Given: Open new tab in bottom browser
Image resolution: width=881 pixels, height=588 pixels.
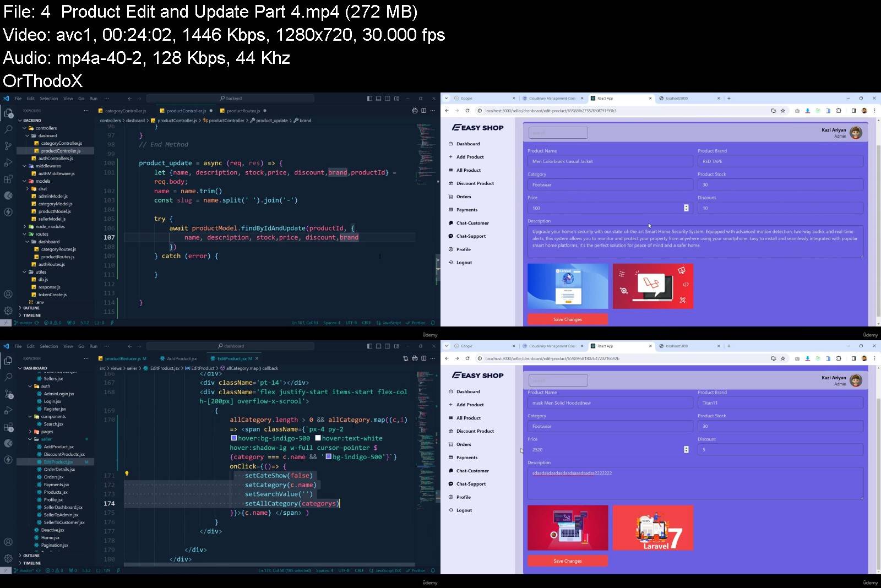Looking at the screenshot, I should [x=728, y=346].
